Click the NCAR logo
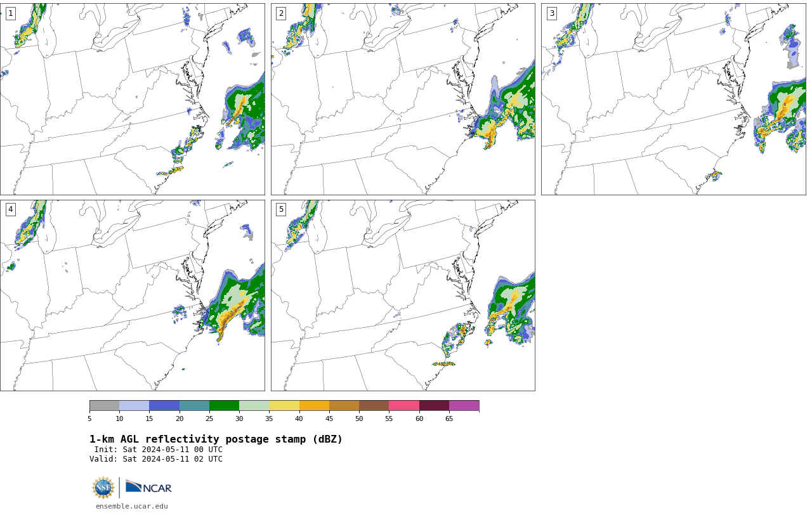This screenshot has height=513, width=812. (148, 487)
